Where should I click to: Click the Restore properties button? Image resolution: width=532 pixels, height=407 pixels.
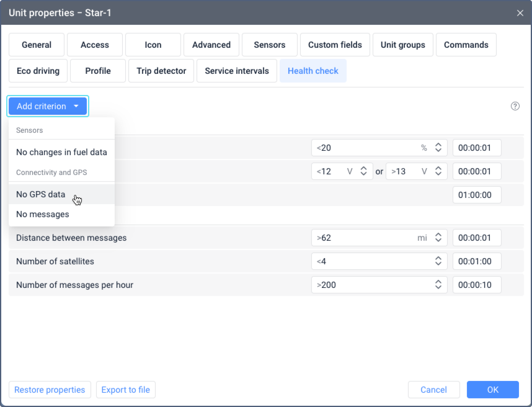pos(50,390)
